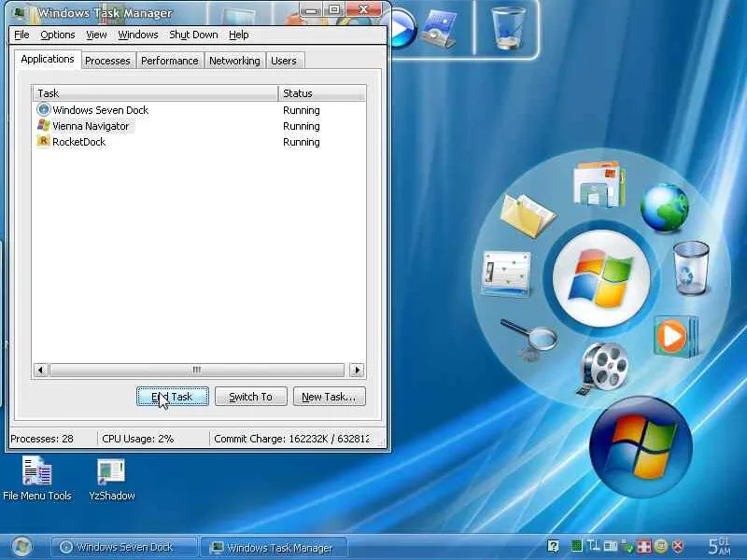Click the RocketDock row icon

click(43, 142)
